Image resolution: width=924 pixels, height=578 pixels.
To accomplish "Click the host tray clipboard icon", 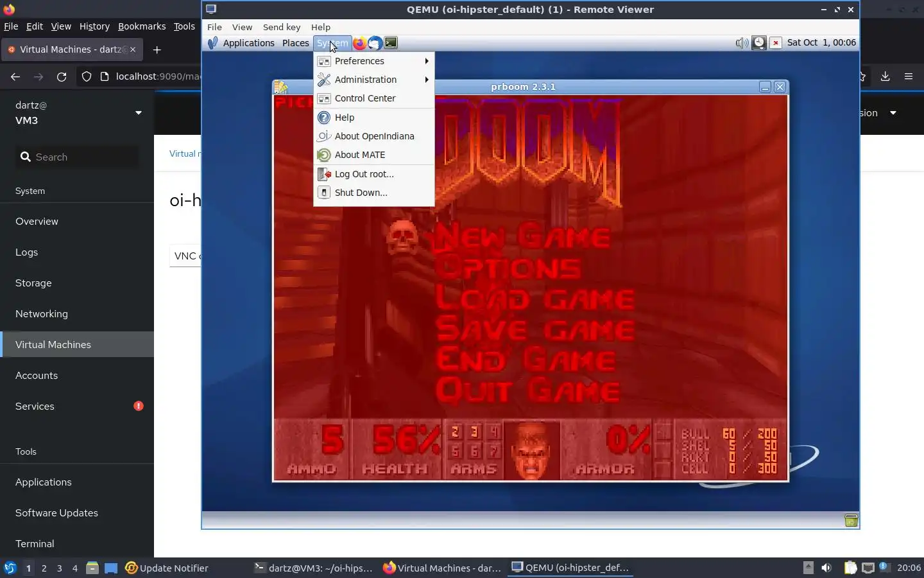I will pyautogui.click(x=850, y=568).
